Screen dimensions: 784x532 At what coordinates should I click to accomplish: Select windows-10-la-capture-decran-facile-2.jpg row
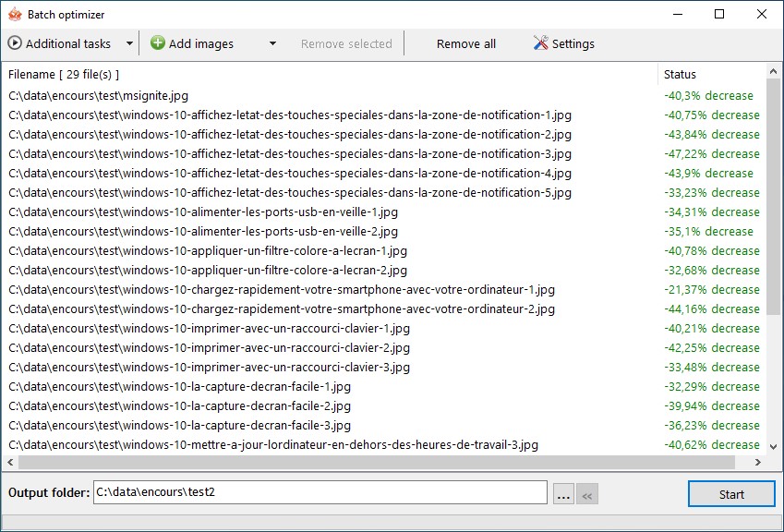180,405
